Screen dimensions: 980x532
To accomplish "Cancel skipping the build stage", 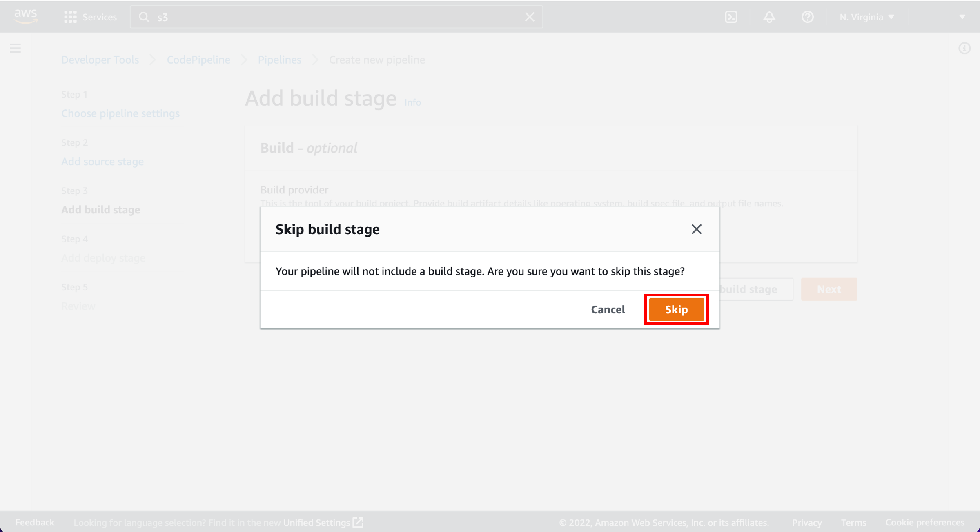I will coord(608,310).
